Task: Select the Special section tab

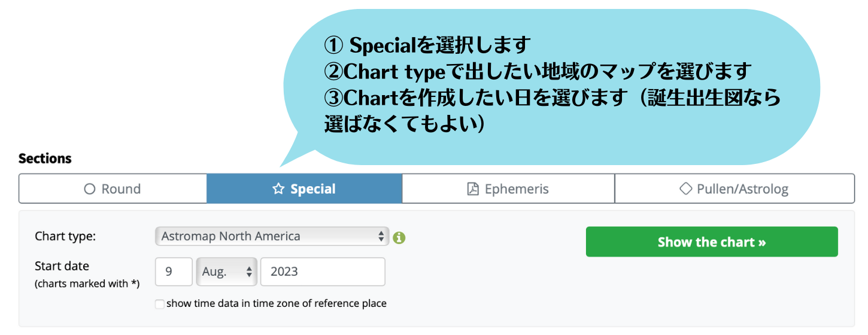Action: click(x=305, y=188)
